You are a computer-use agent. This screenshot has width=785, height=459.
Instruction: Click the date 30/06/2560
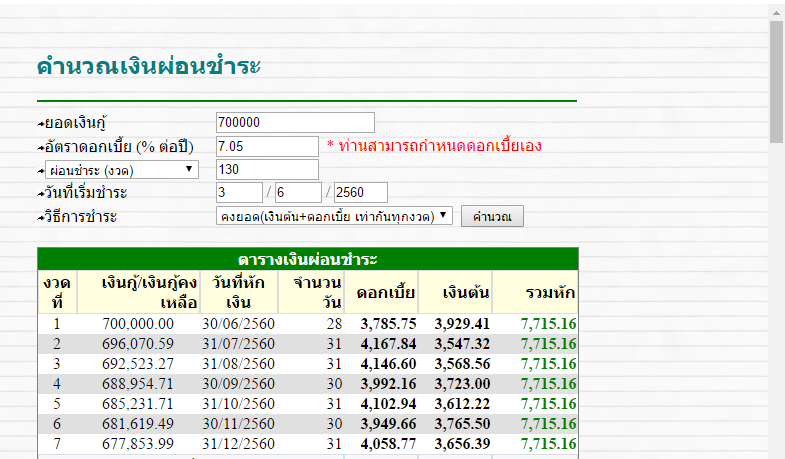click(x=238, y=324)
